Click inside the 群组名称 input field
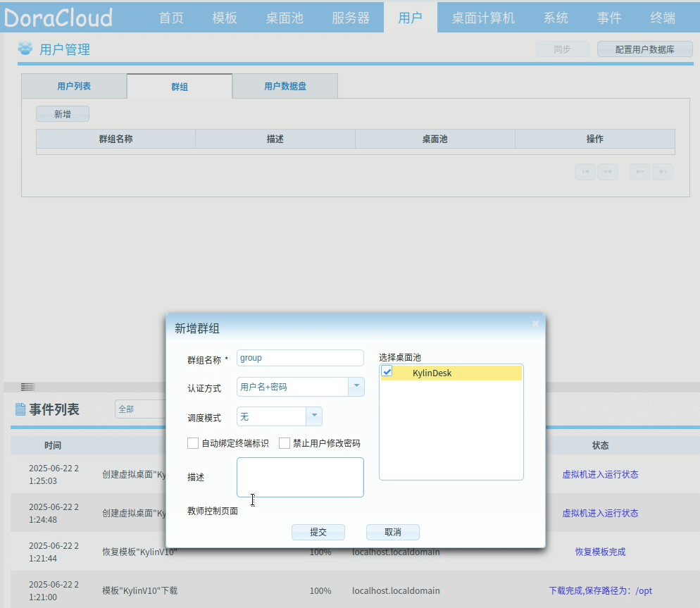 299,358
